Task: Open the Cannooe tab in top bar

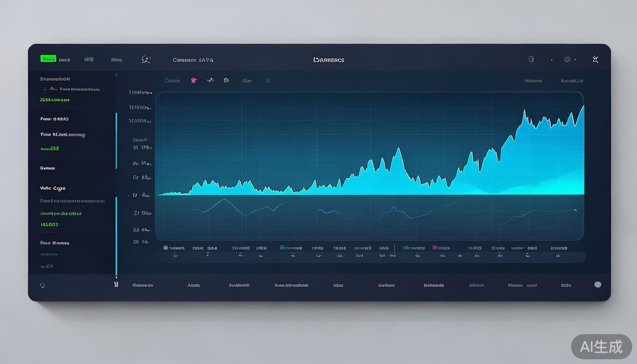Action: 192,60
